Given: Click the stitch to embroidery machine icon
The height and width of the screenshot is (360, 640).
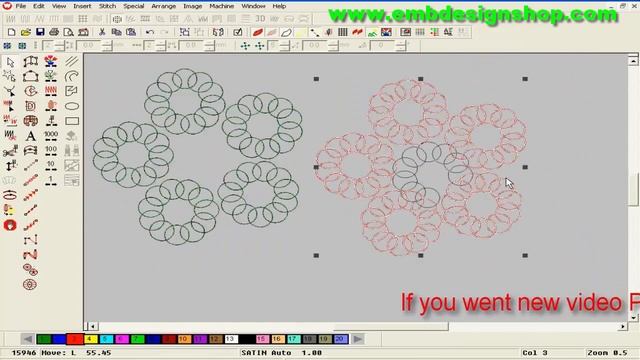Looking at the screenshot, I should tap(83, 32).
